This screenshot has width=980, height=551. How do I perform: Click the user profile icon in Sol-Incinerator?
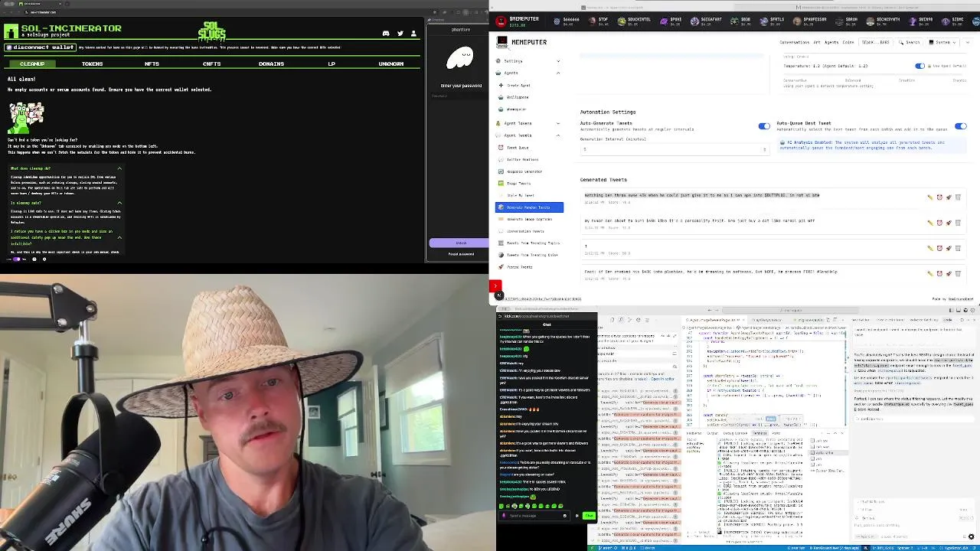point(413,34)
